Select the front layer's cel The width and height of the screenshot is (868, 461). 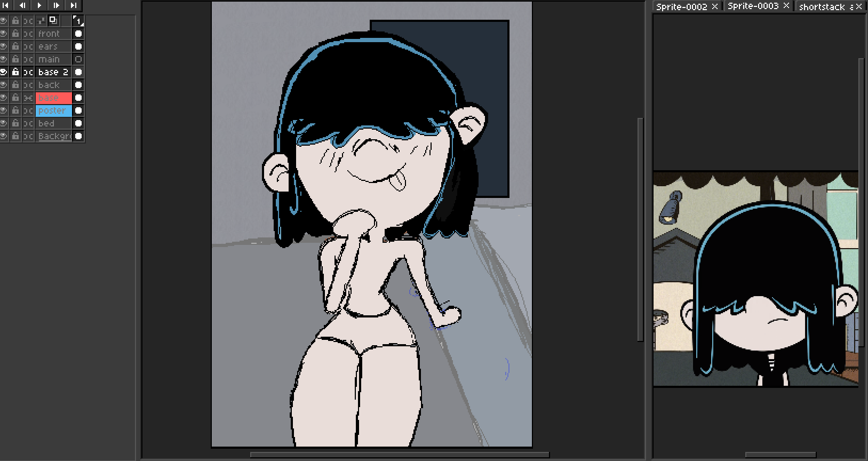pyautogui.click(x=78, y=34)
